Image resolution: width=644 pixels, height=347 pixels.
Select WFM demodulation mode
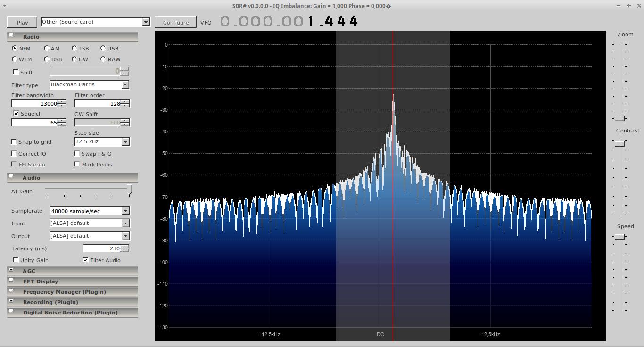click(15, 59)
